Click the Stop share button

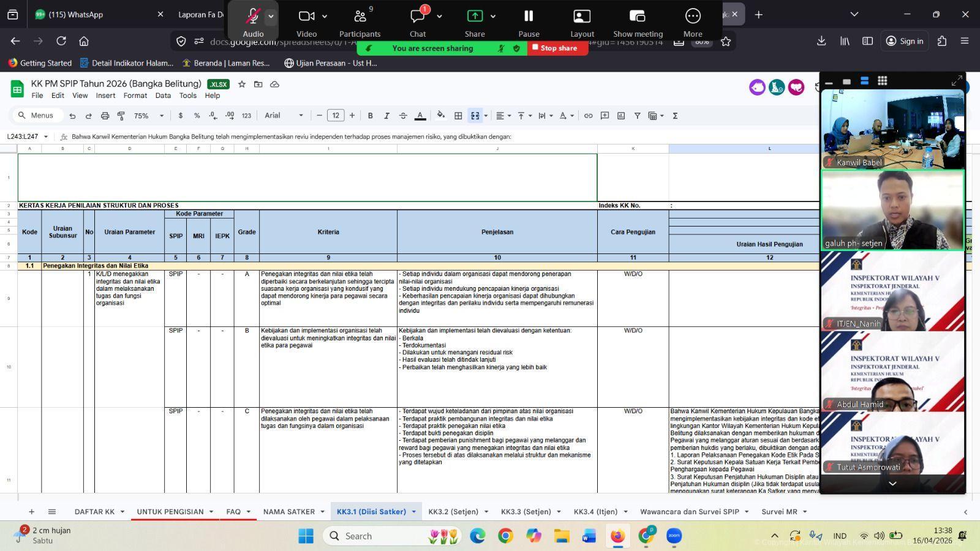(x=558, y=48)
